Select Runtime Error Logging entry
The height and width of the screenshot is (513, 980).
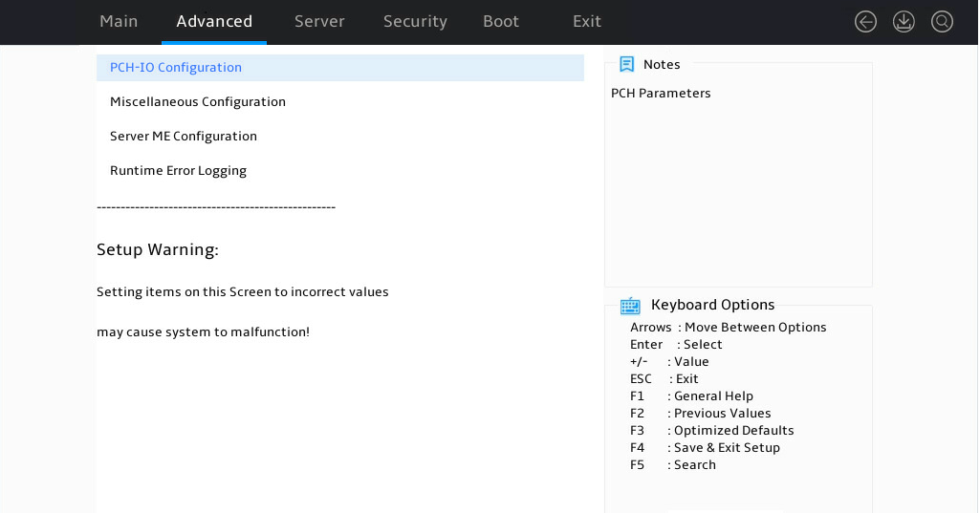tap(340, 171)
